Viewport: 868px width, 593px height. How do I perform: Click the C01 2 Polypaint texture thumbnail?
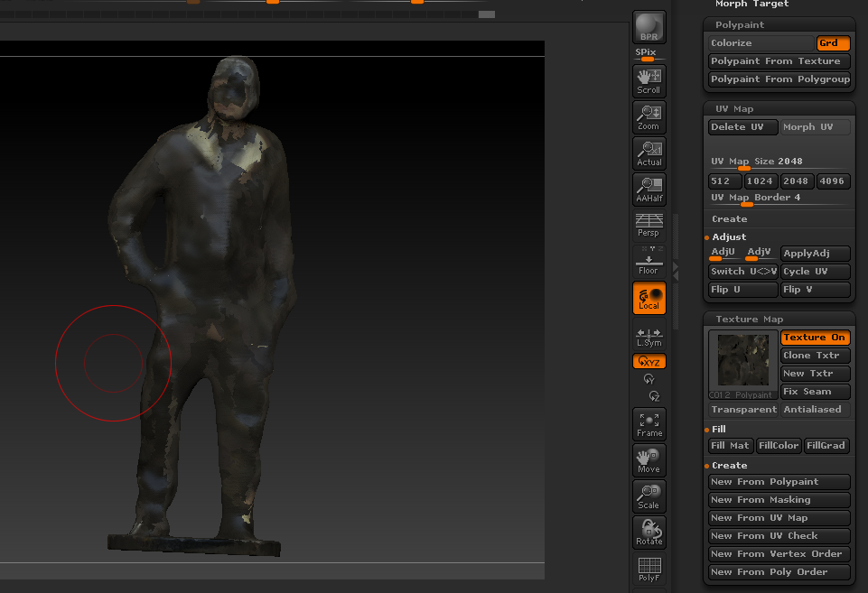click(742, 359)
